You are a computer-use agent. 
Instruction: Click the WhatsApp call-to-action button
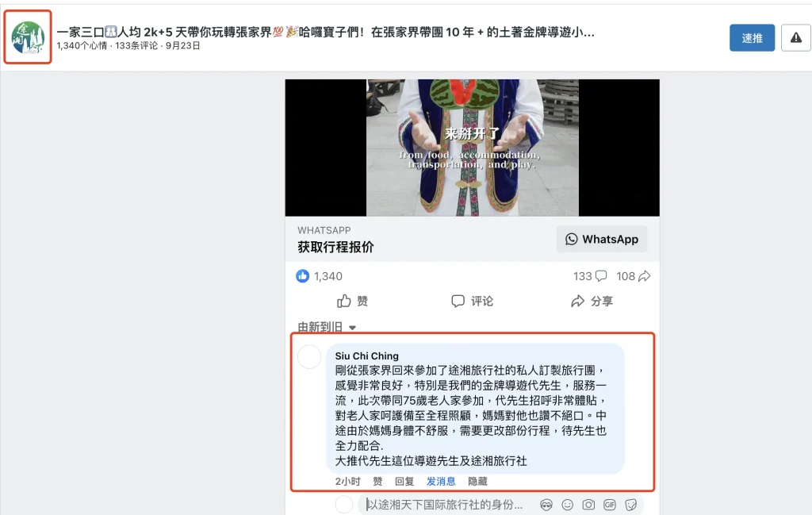pyautogui.click(x=602, y=239)
